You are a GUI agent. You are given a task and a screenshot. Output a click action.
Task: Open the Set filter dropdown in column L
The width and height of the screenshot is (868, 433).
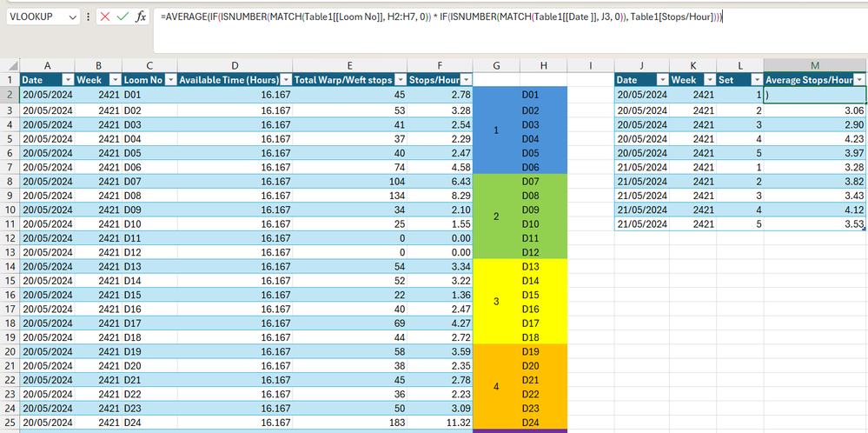(757, 80)
